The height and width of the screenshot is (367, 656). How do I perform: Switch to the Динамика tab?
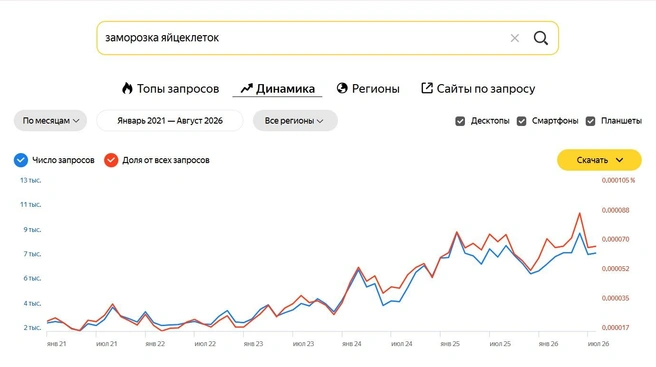tap(277, 88)
